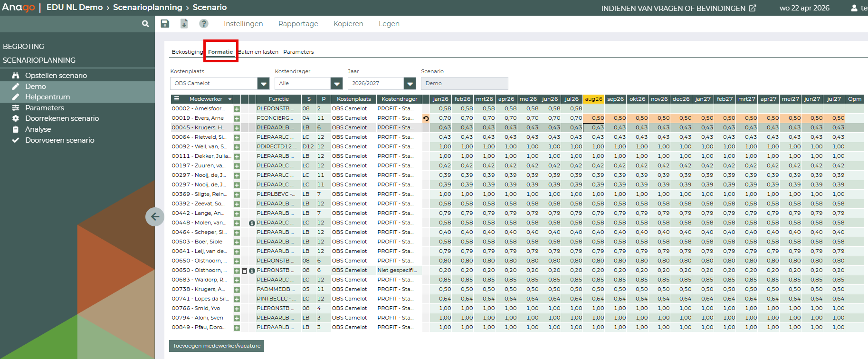868x359 pixels.
Task: Switch to the Baten en lasten tab
Action: point(258,52)
